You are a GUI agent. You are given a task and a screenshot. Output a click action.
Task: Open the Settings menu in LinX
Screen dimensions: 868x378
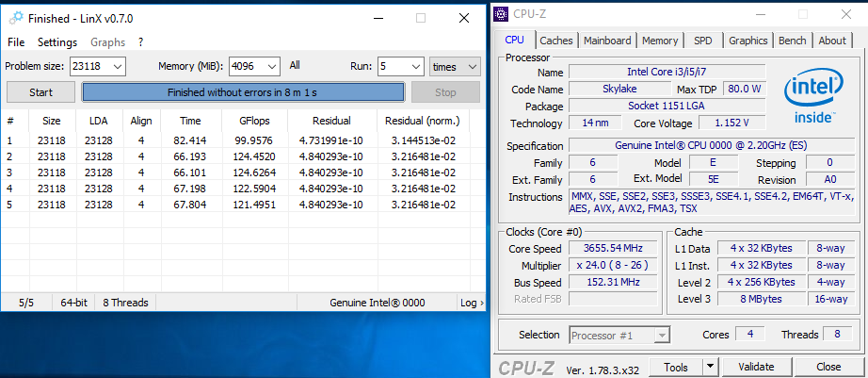pyautogui.click(x=57, y=42)
